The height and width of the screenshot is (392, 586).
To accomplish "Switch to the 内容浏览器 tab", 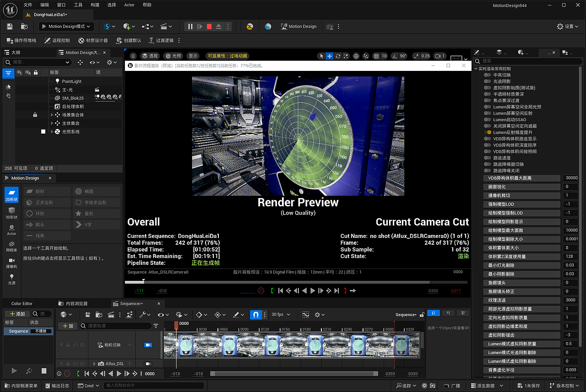I will (73, 303).
